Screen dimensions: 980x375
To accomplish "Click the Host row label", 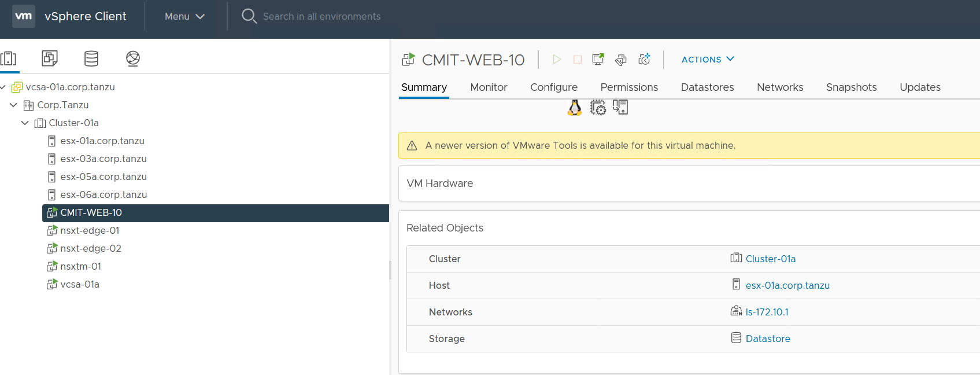I will [439, 285].
